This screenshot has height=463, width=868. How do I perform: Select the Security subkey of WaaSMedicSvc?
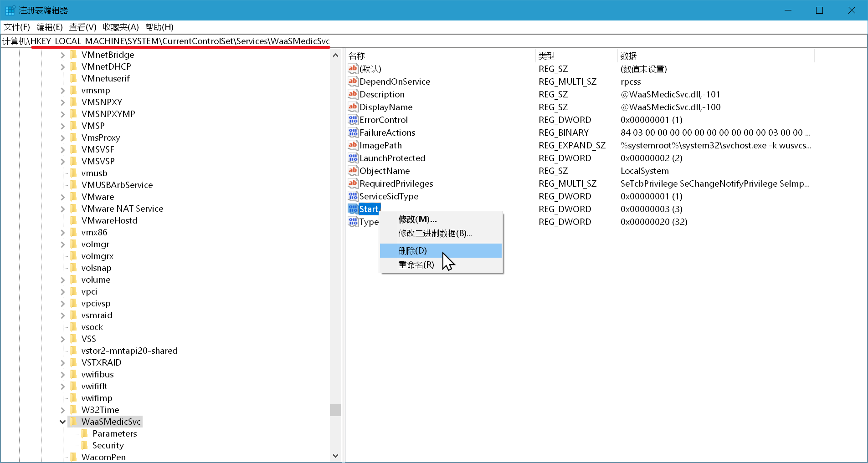click(x=108, y=445)
